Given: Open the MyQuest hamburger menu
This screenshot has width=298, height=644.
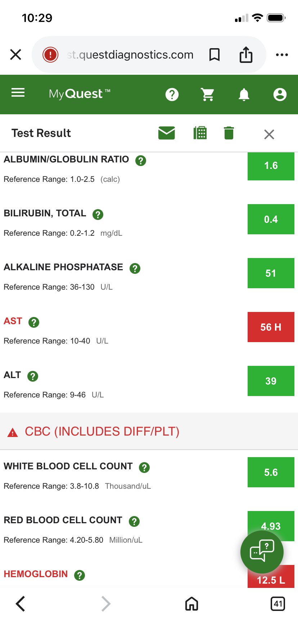Looking at the screenshot, I should click(x=18, y=93).
